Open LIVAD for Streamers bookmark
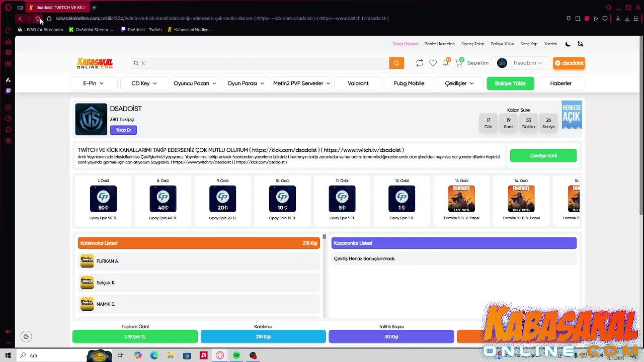Viewport: 644px width, 362px height. pos(40,30)
